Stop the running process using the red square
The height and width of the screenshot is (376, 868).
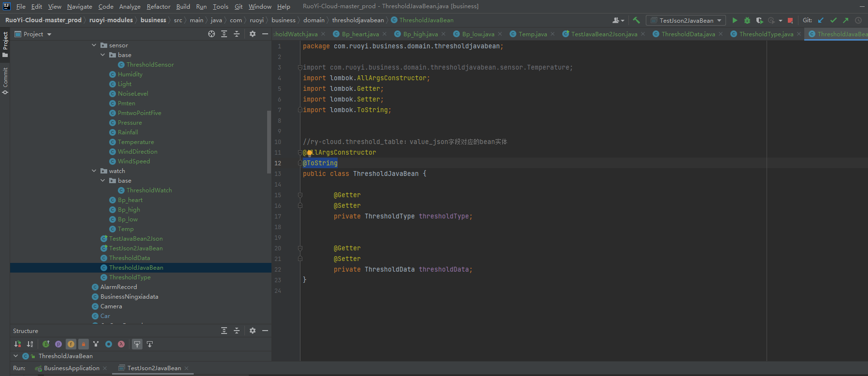tap(790, 20)
